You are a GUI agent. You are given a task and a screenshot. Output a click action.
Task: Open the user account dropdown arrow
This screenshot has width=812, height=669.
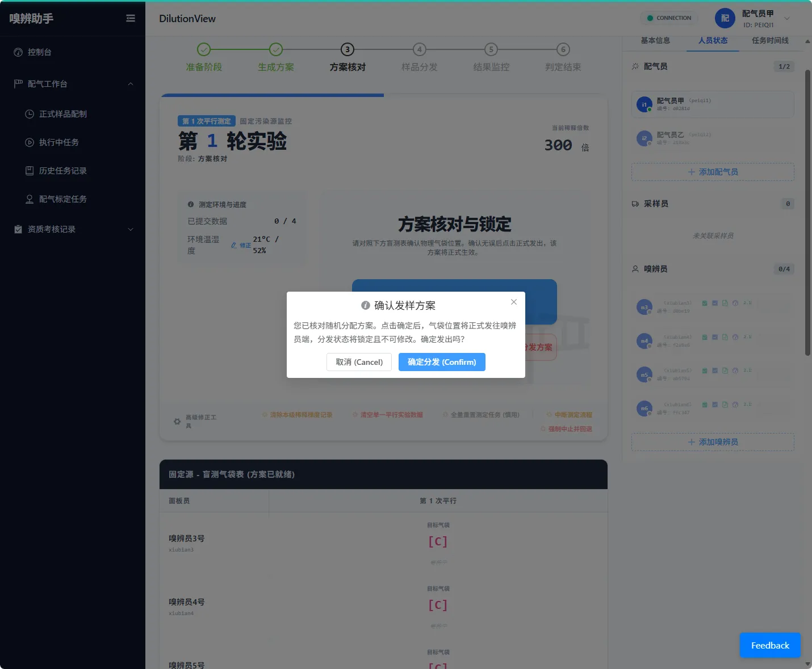[787, 18]
